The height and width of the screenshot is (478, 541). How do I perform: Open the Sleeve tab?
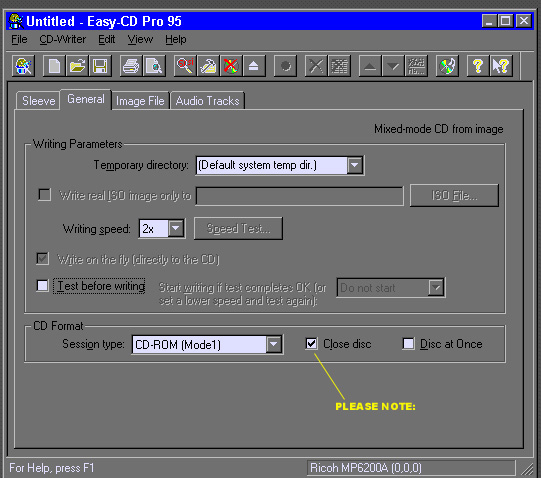(x=38, y=101)
